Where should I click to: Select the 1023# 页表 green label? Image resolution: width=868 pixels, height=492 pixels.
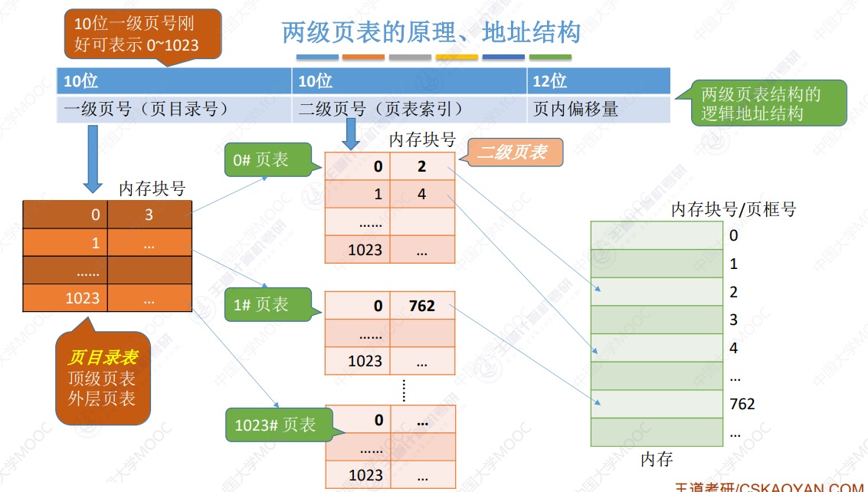pyautogui.click(x=279, y=425)
